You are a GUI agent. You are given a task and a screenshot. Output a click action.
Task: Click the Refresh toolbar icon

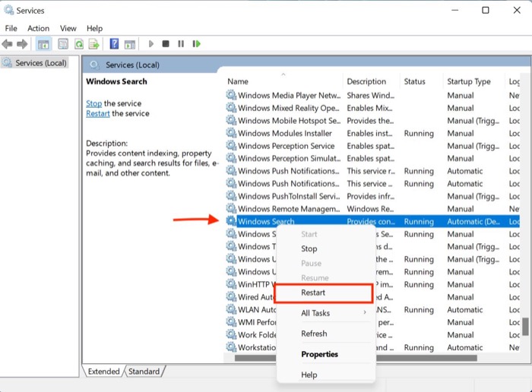click(78, 44)
